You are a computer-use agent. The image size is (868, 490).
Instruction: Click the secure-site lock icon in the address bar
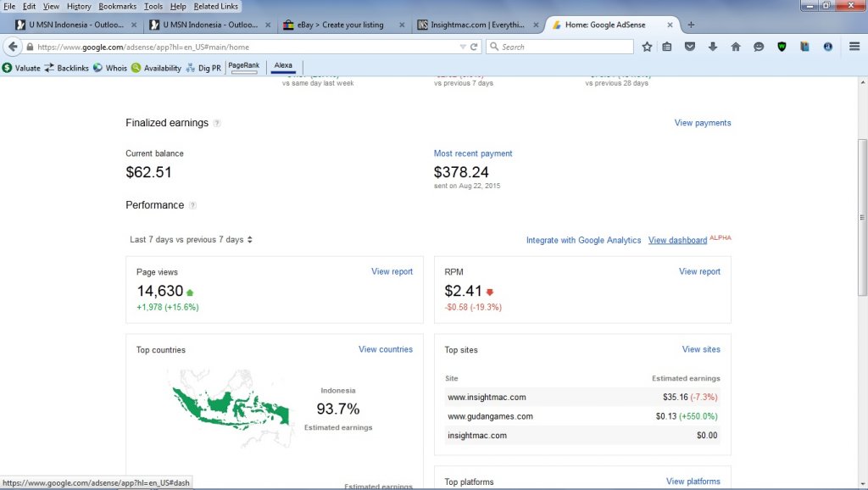[30, 47]
